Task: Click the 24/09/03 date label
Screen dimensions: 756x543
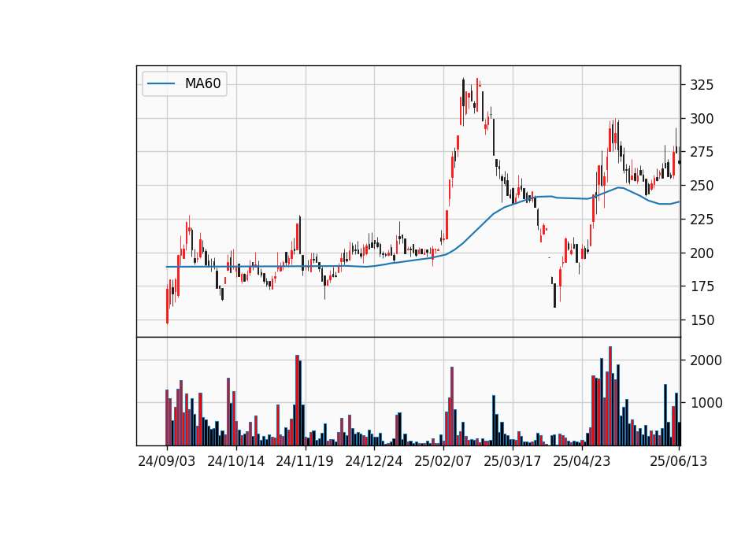Action: point(167,462)
